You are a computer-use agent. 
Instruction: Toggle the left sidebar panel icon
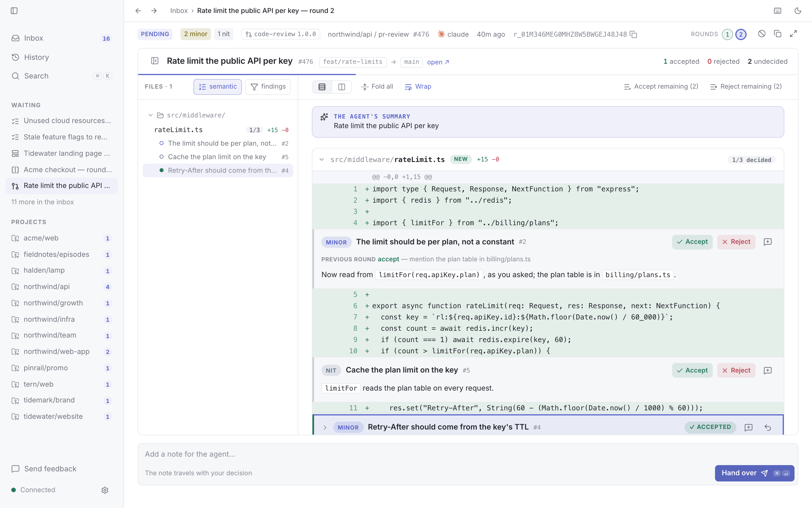[14, 11]
